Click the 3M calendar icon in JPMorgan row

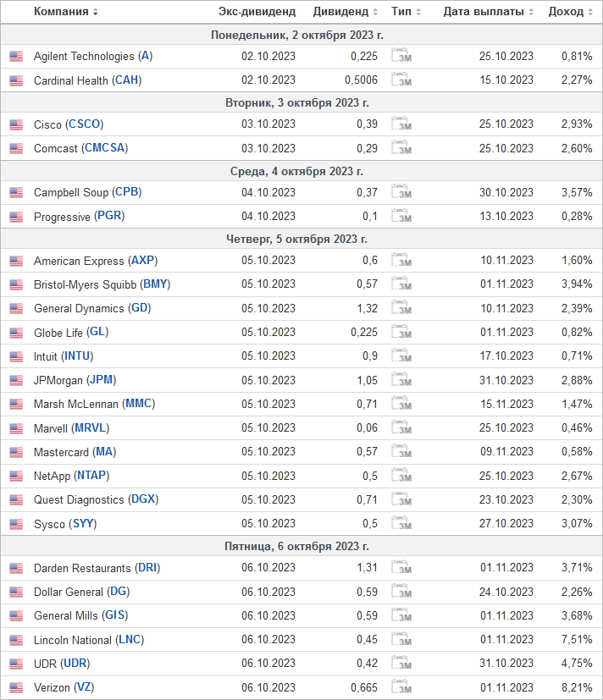click(401, 379)
